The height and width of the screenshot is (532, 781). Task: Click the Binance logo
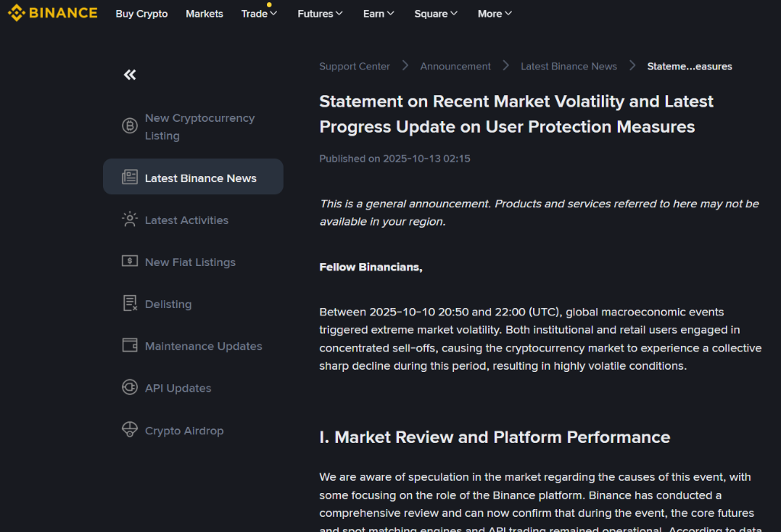pos(53,13)
